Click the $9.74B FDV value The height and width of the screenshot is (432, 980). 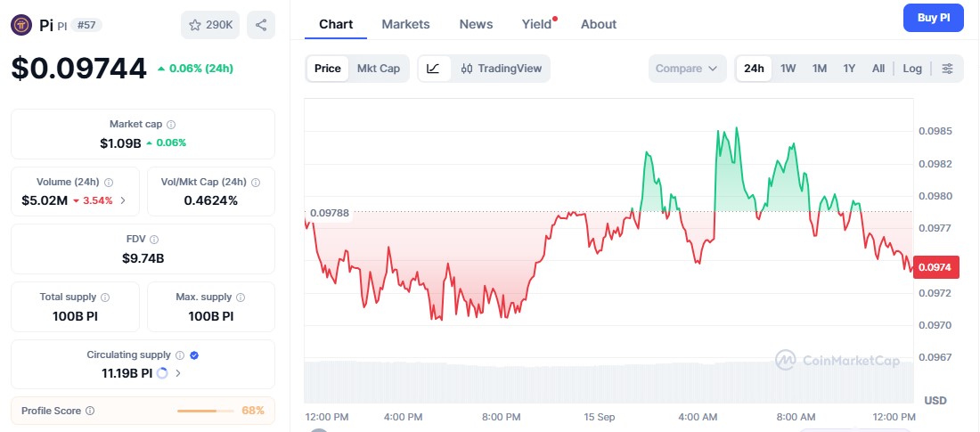tap(143, 258)
